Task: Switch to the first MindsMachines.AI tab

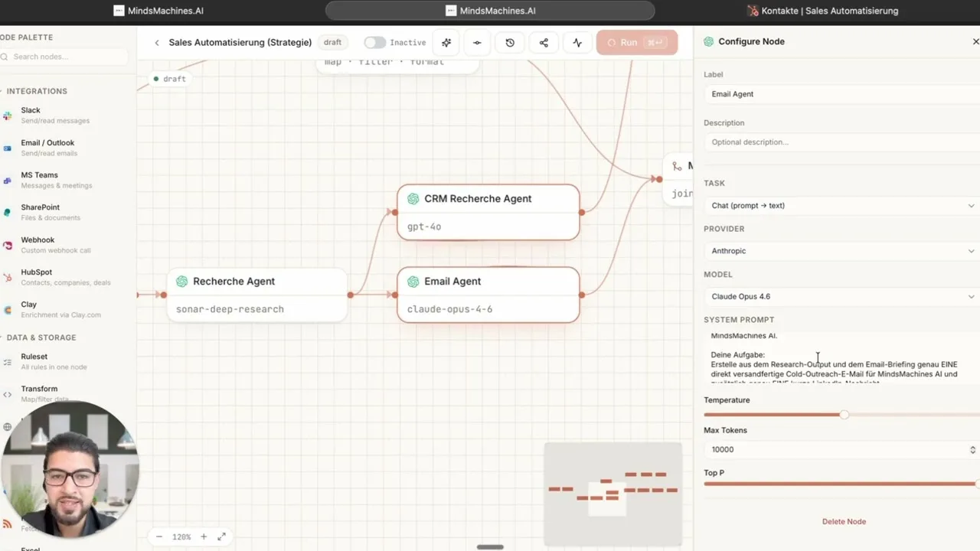Action: tap(158, 11)
